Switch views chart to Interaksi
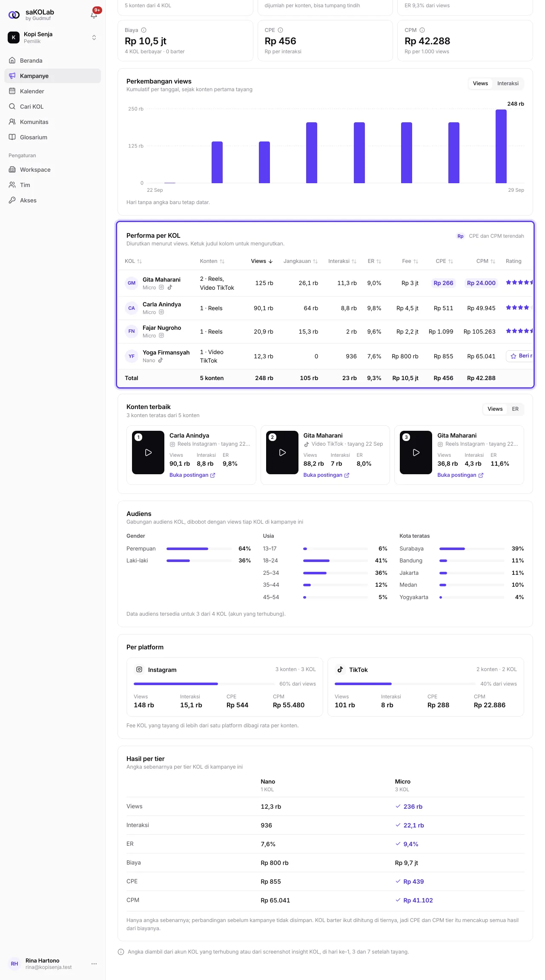The image size is (545, 980). [508, 84]
